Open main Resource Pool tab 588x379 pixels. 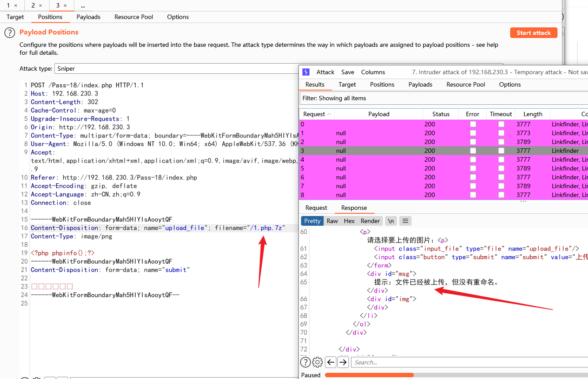coord(134,17)
